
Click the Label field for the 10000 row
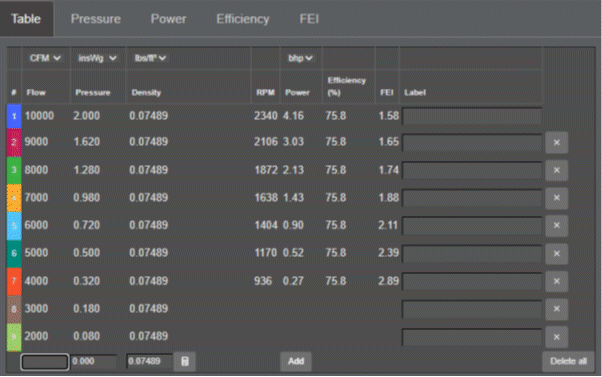pos(472,116)
